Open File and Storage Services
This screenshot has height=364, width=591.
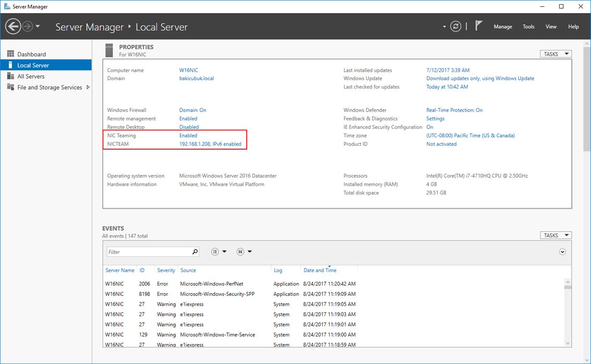[x=50, y=88]
